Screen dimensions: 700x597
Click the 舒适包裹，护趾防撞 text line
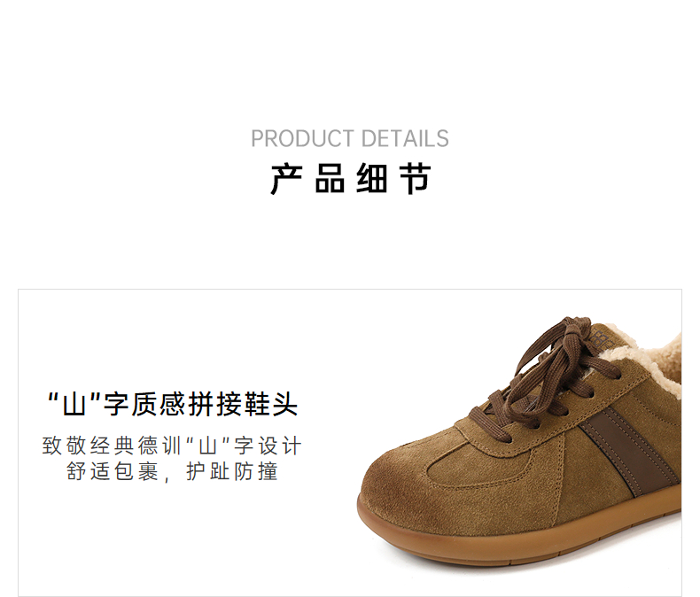(172, 471)
